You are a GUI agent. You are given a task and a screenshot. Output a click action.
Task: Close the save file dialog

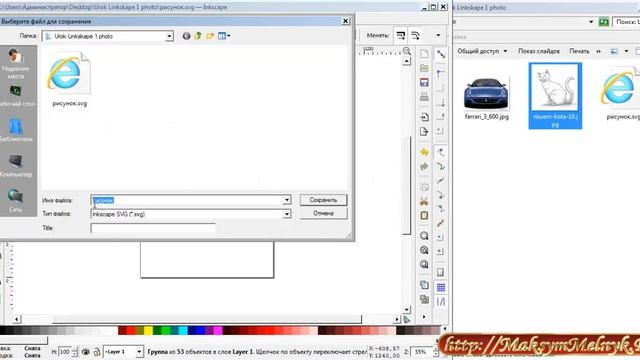click(x=345, y=21)
